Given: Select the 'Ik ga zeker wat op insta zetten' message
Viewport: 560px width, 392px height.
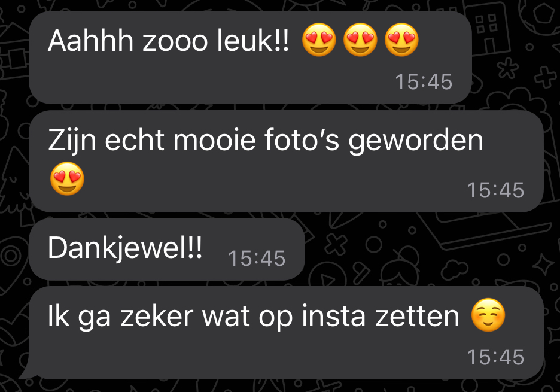Looking at the screenshot, I should [x=286, y=333].
